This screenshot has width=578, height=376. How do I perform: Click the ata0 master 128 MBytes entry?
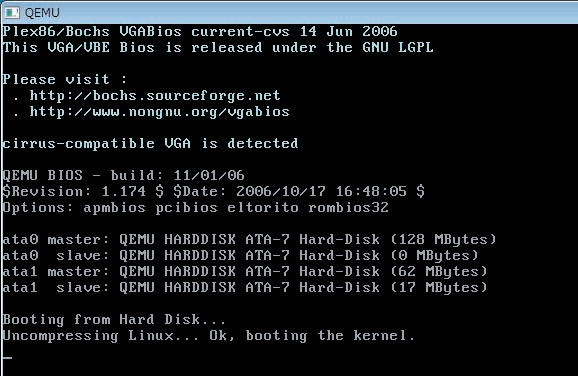(x=249, y=240)
